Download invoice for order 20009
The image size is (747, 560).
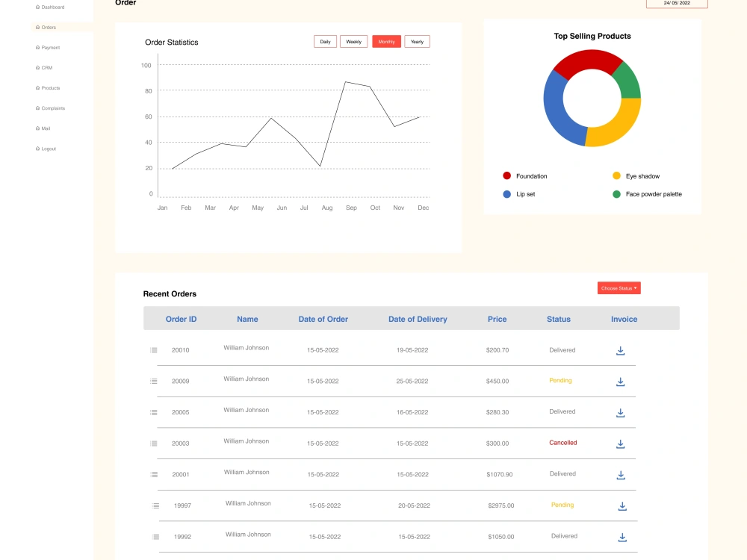click(620, 382)
